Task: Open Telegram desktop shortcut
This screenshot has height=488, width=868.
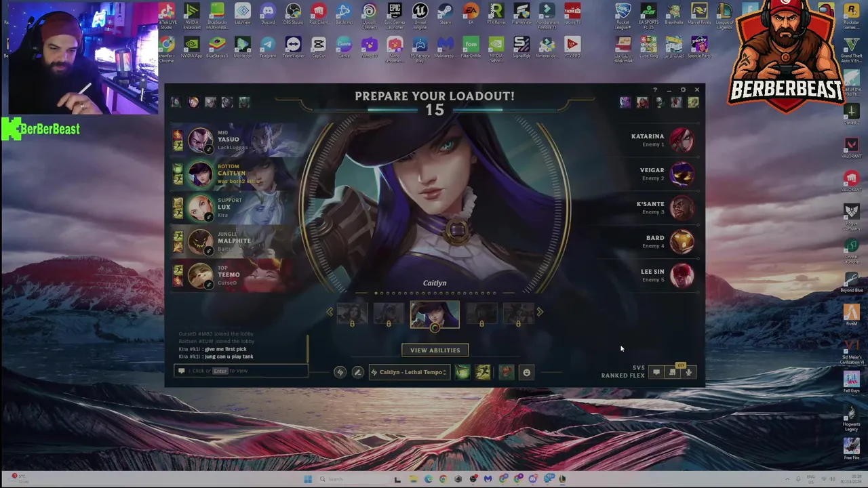Action: (x=268, y=47)
